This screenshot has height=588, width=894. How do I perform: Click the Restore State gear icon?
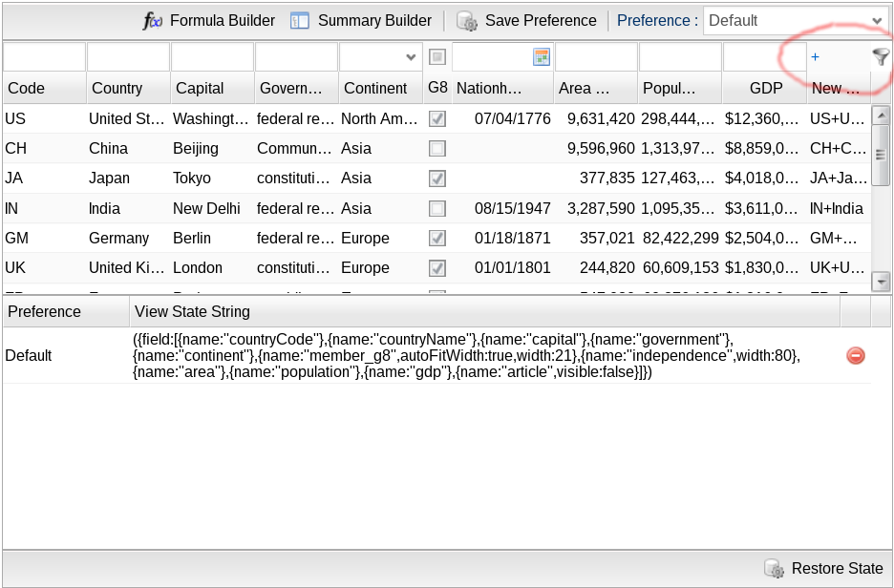tap(774, 569)
